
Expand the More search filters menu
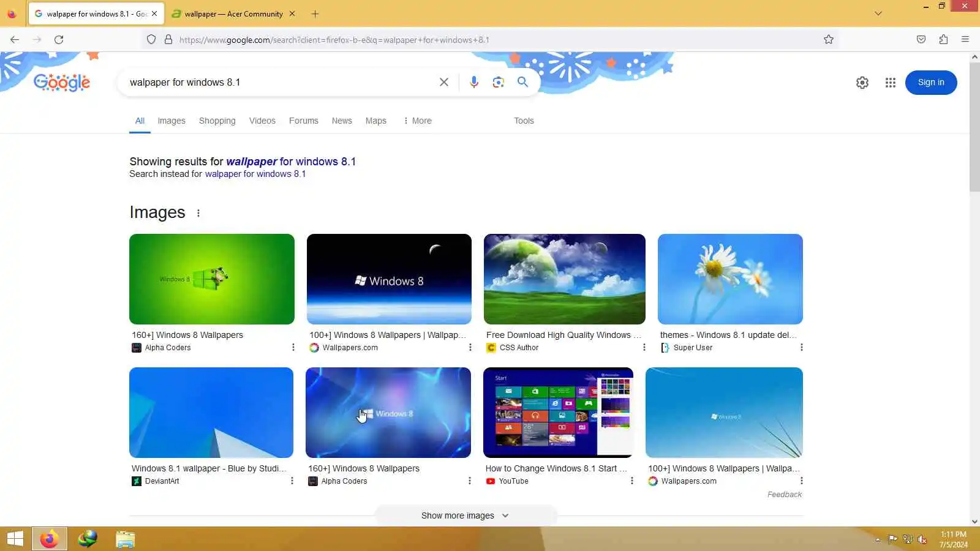click(x=417, y=121)
